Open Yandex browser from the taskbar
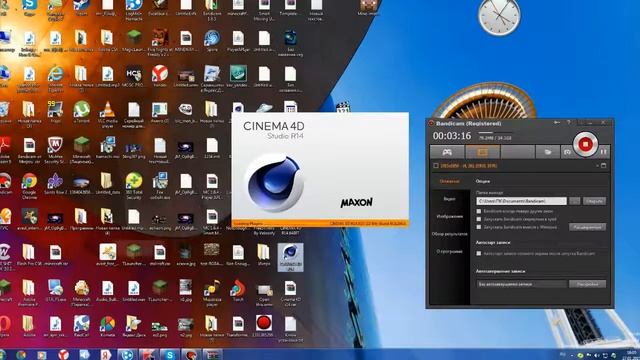Image resolution: width=640 pixels, height=360 pixels. pos(63,355)
